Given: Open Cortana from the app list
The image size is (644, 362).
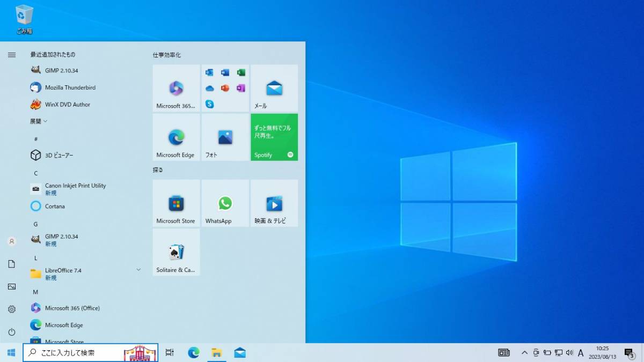Looking at the screenshot, I should coord(86,206).
